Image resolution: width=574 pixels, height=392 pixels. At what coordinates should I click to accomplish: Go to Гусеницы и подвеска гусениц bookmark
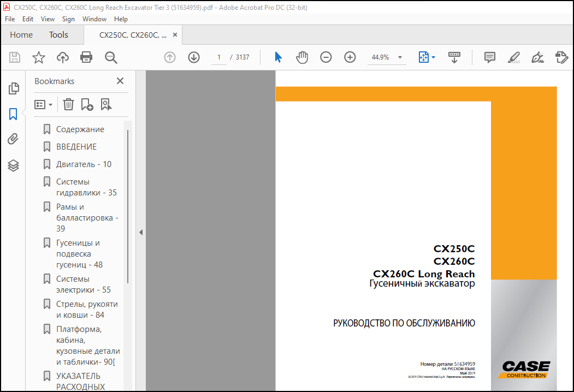click(x=79, y=254)
